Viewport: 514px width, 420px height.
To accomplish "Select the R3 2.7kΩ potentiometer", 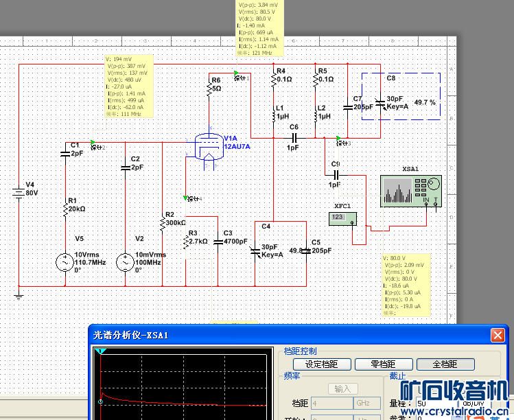I will click(x=185, y=241).
